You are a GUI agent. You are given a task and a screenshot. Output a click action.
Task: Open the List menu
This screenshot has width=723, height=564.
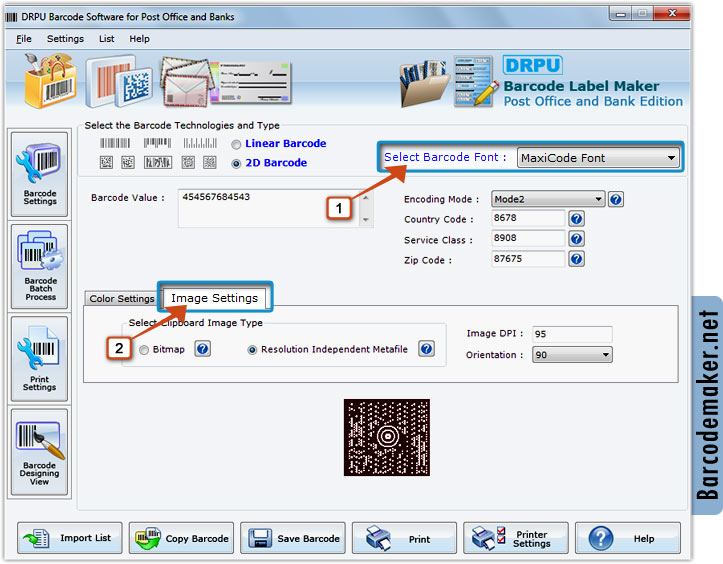(107, 39)
